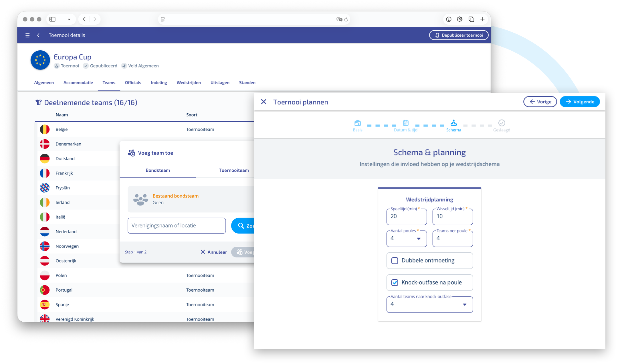Click the Datum & tijd calendar step icon

[405, 123]
